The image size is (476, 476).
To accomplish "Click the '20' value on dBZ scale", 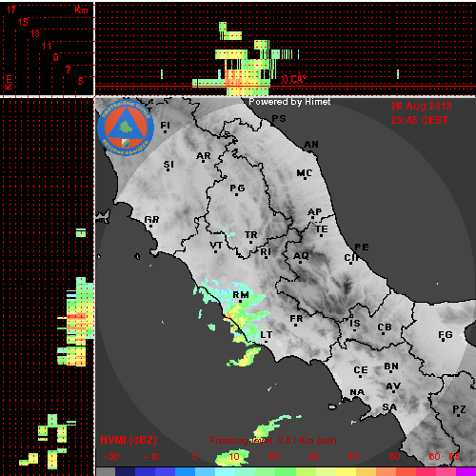I will click(274, 457).
